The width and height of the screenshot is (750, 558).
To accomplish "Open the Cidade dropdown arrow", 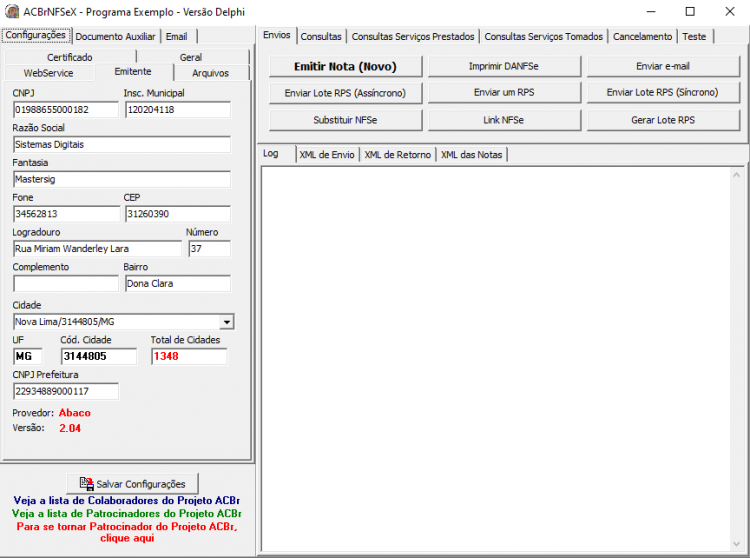I will (x=227, y=322).
